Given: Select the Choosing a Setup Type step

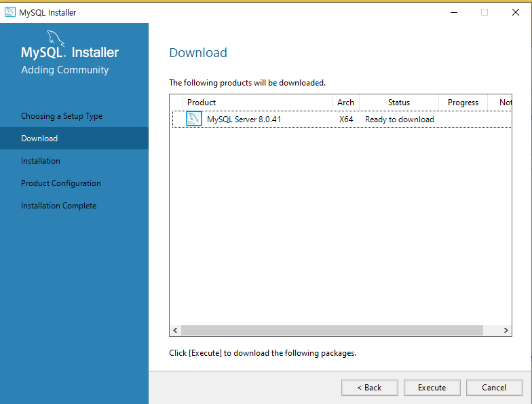Looking at the screenshot, I should [x=62, y=116].
